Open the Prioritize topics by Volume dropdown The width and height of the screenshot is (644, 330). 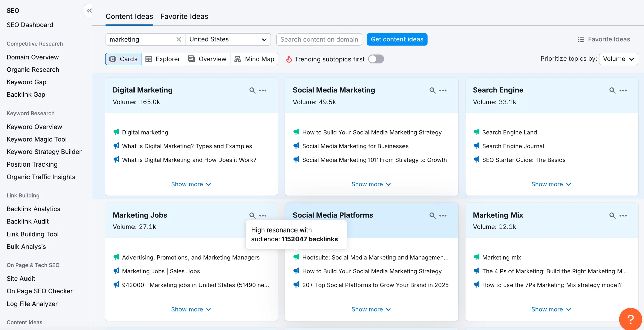(618, 59)
